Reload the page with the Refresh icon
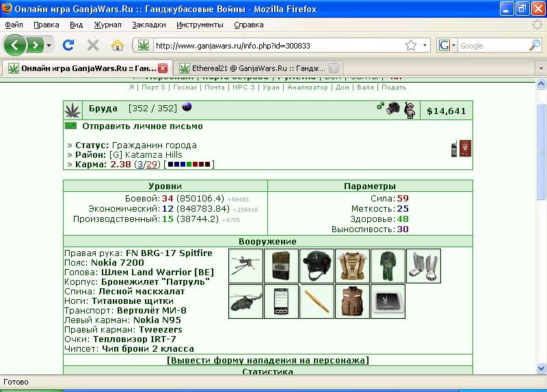The height and width of the screenshot is (392, 547). (68, 45)
